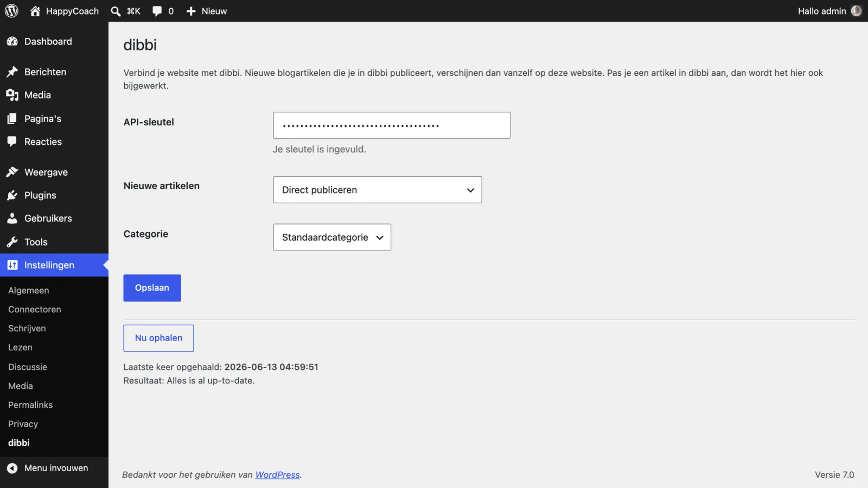Image resolution: width=868 pixels, height=488 pixels.
Task: Click the timestamp 2026-06-13 04:59:51
Action: pos(271,367)
